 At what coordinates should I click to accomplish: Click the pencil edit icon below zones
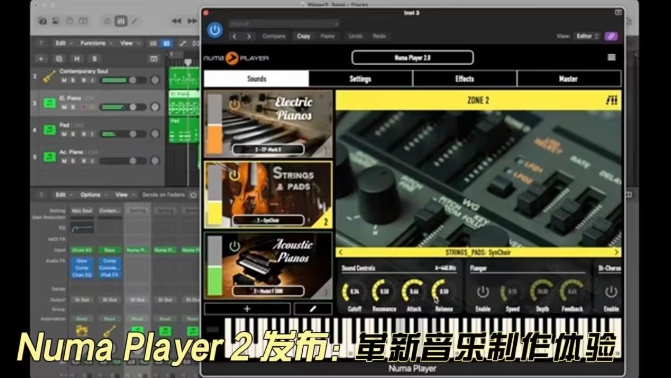pos(313,309)
